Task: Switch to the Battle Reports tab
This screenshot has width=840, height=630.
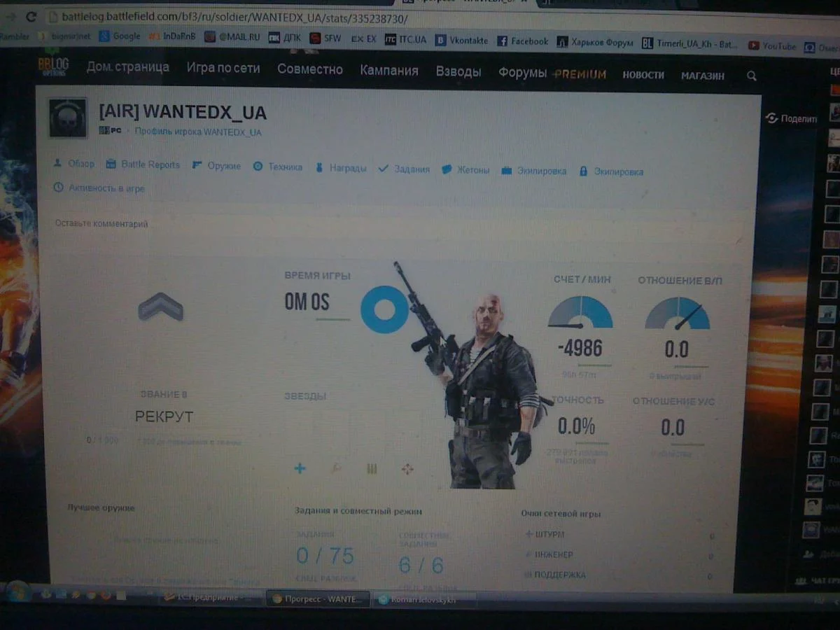Action: [x=143, y=165]
